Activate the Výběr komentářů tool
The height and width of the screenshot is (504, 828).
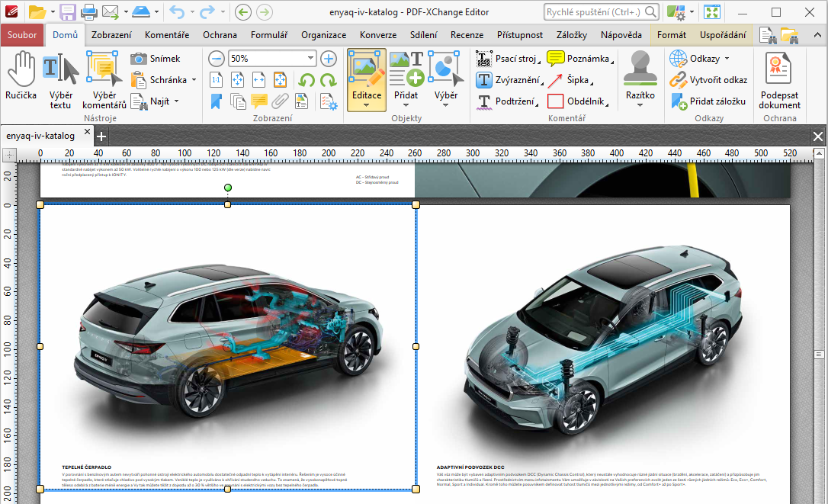[104, 80]
